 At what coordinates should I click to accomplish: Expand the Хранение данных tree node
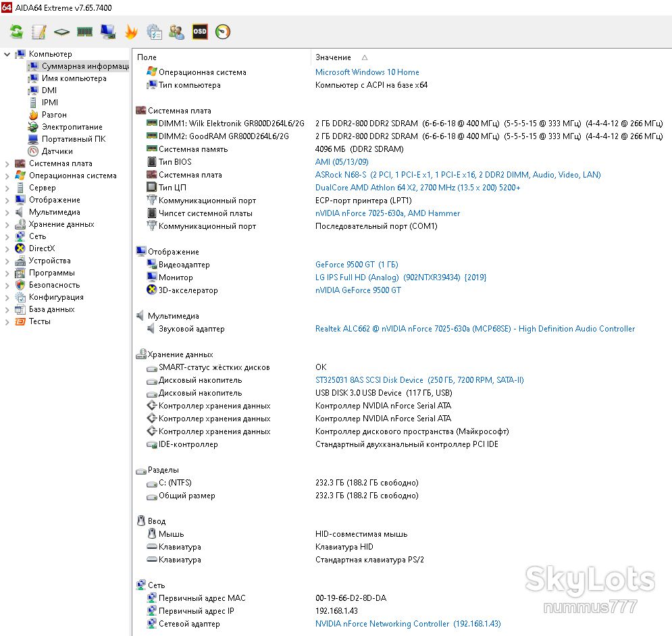(7, 224)
